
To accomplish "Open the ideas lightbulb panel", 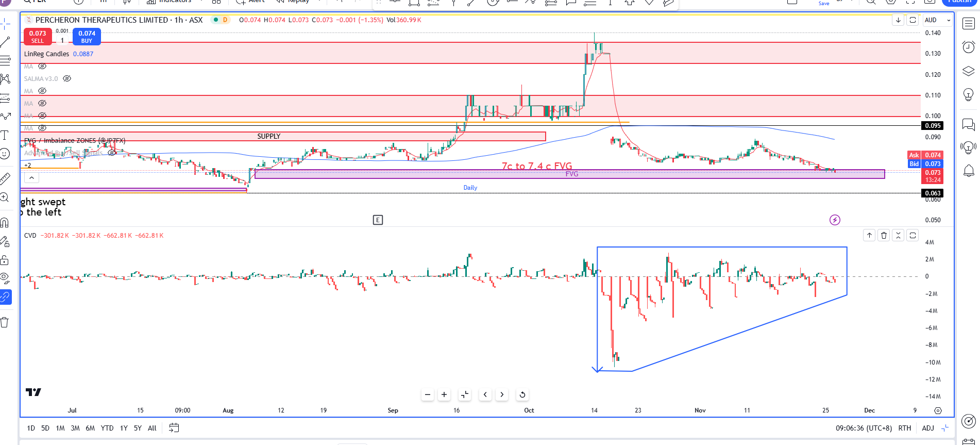I will 969,95.
